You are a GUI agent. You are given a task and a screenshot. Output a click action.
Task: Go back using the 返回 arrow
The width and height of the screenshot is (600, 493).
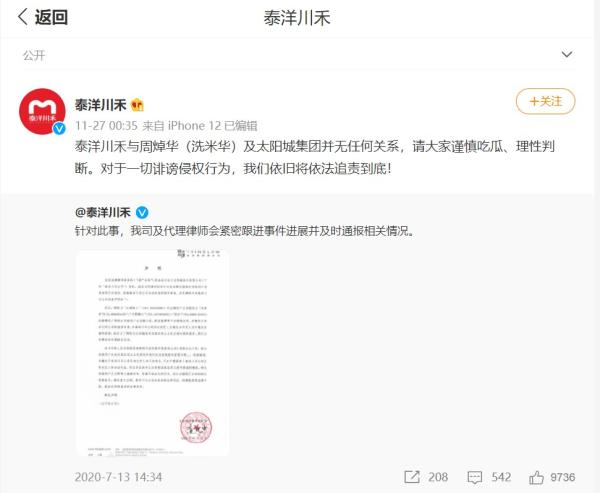(x=23, y=17)
